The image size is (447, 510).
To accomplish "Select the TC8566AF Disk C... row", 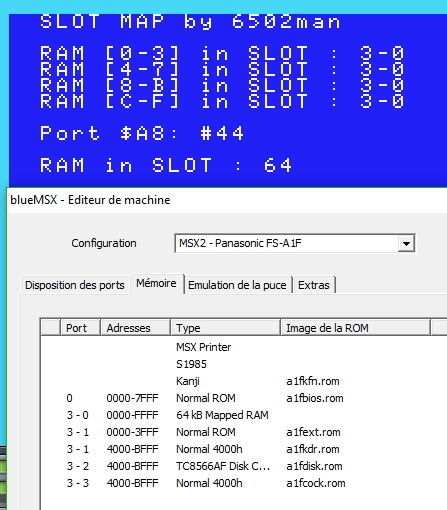I will 243,466.
